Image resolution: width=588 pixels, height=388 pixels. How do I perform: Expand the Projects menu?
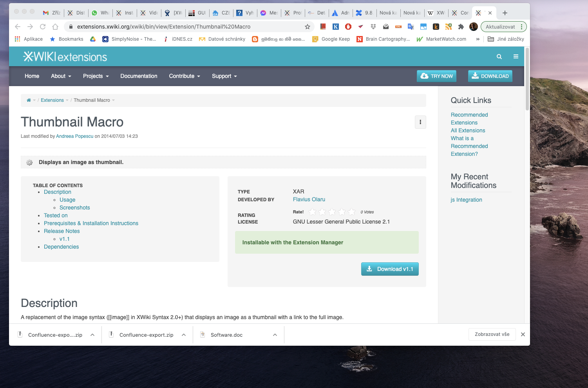pos(96,76)
